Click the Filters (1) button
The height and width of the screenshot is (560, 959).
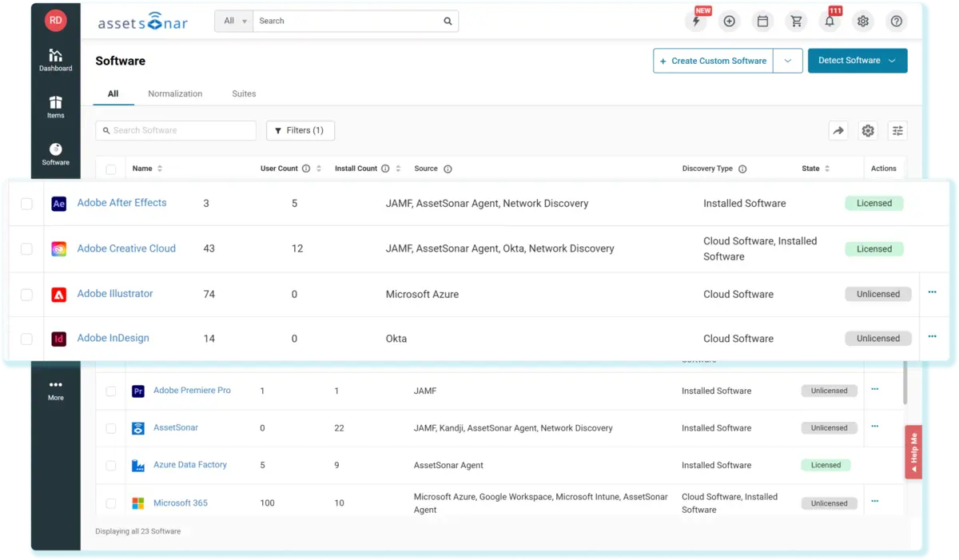[x=300, y=130]
